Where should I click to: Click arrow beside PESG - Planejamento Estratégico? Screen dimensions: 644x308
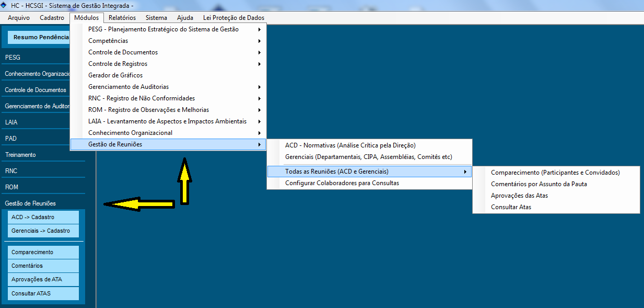(x=260, y=29)
